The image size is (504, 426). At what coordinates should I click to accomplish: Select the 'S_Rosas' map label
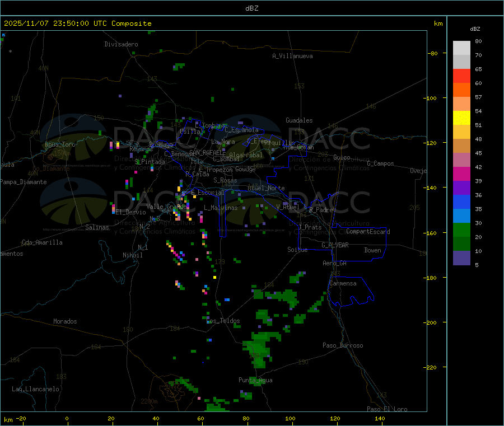225,180
